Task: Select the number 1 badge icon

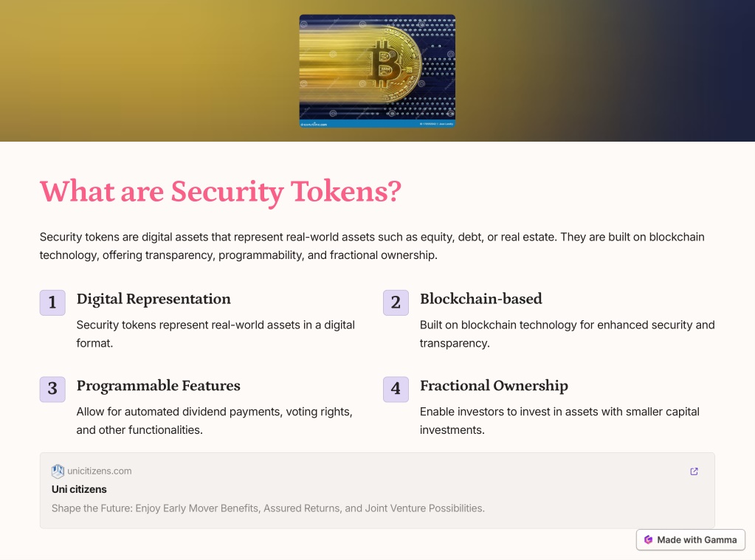Action: [52, 303]
